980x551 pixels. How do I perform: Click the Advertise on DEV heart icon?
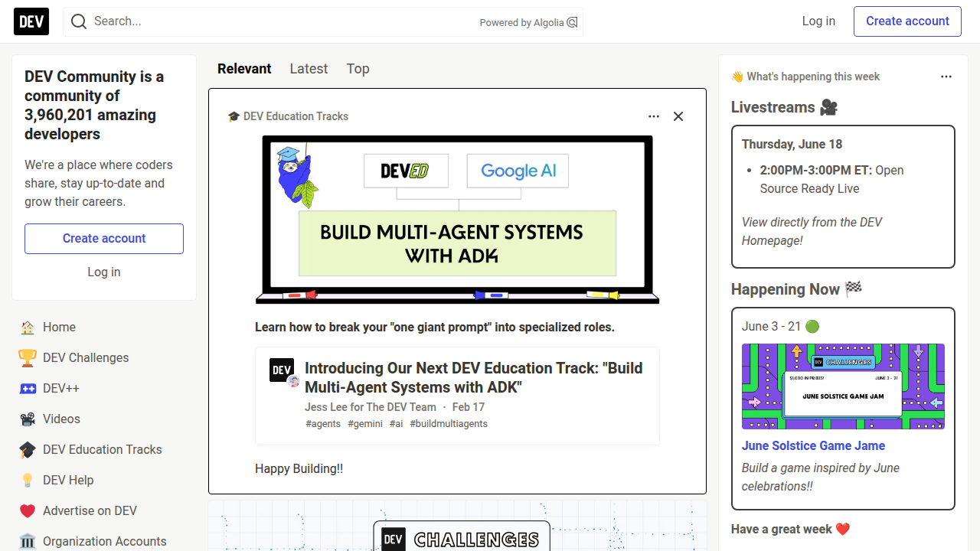point(28,511)
